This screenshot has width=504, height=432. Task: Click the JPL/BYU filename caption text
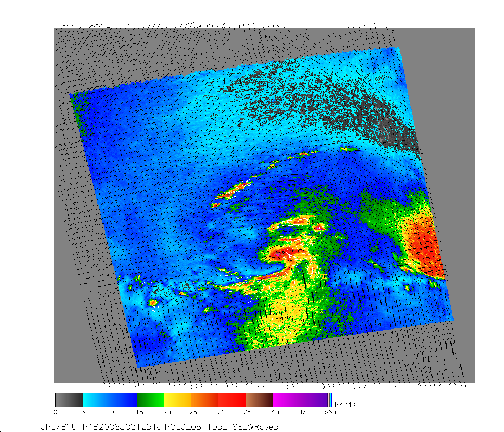pos(160,427)
